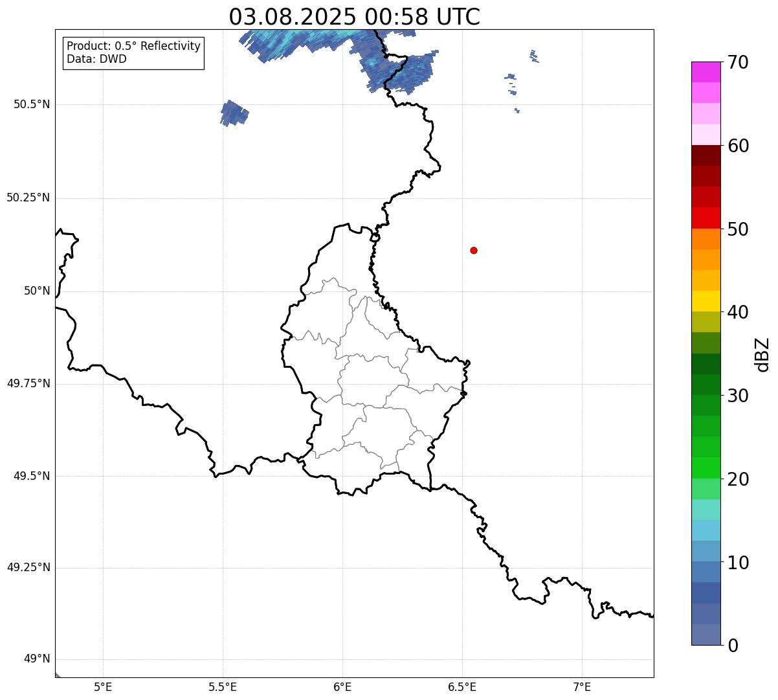Click the 50°N latitude label

(37, 291)
